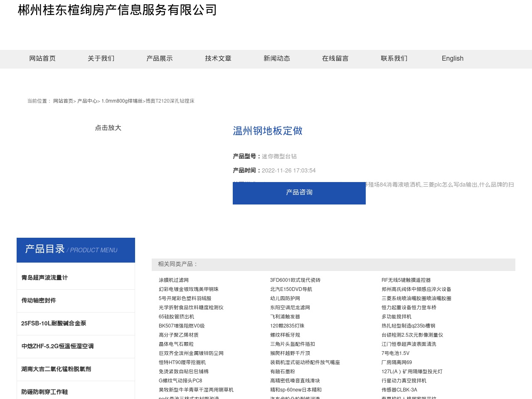532x399 pixels.
Task: Open related product 免烫紧致自粘包包铺棉
Action: (184, 372)
